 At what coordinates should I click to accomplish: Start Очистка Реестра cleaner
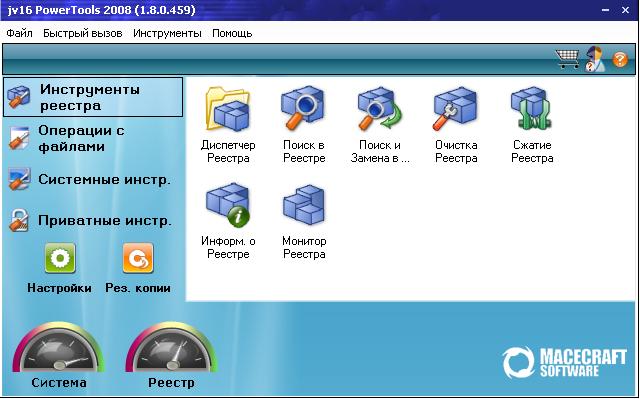click(x=456, y=108)
